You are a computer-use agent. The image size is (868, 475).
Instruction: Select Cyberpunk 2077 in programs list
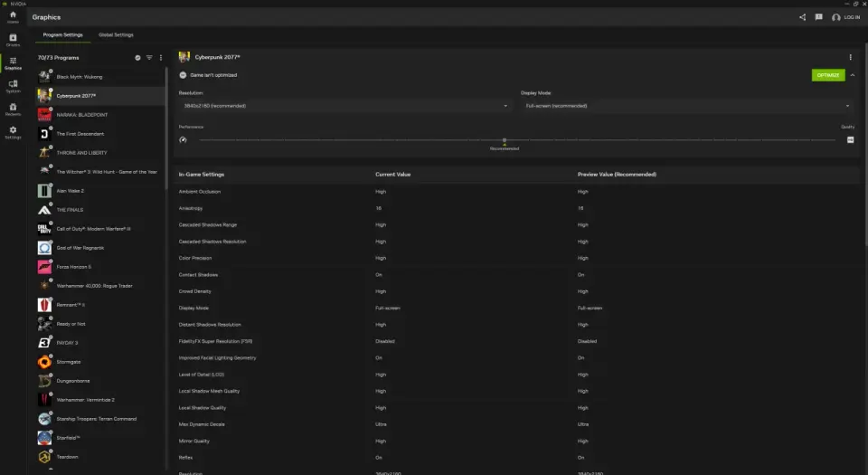(x=99, y=96)
